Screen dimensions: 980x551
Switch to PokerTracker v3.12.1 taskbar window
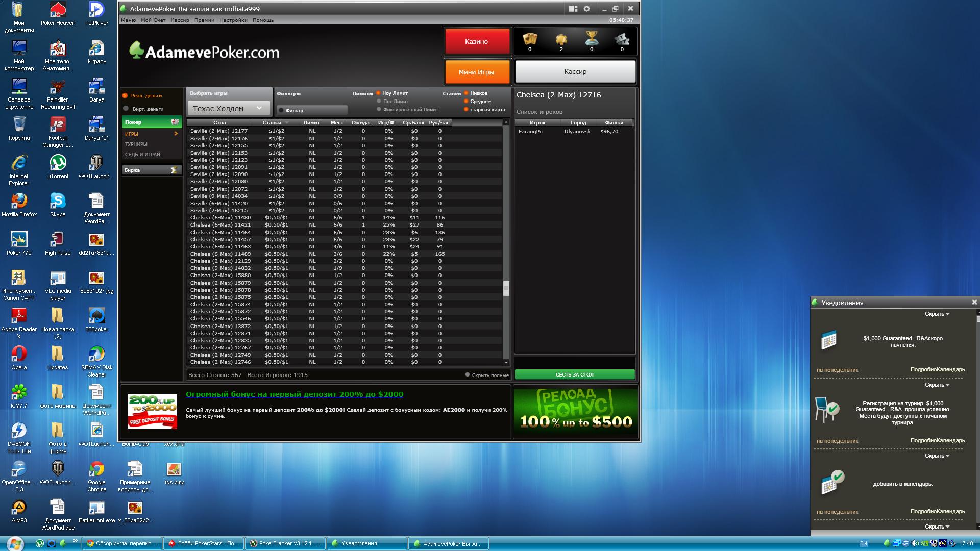(285, 543)
